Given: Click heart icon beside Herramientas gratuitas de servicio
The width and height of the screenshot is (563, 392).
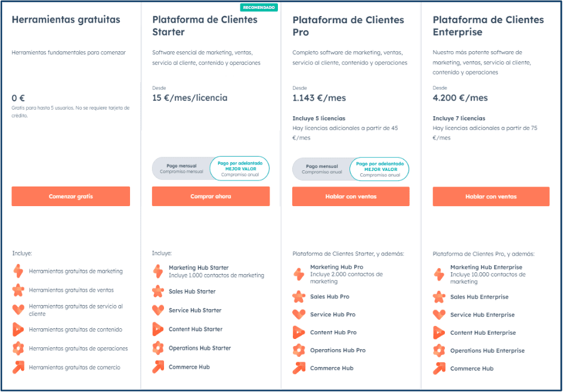Looking at the screenshot, I should pyautogui.click(x=18, y=309).
